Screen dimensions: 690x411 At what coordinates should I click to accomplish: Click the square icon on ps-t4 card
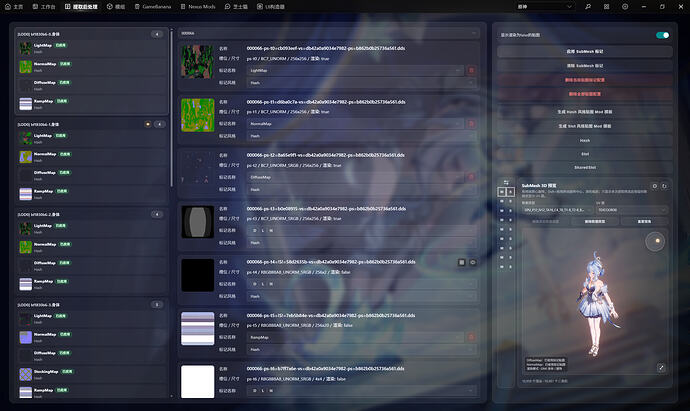[x=462, y=262]
